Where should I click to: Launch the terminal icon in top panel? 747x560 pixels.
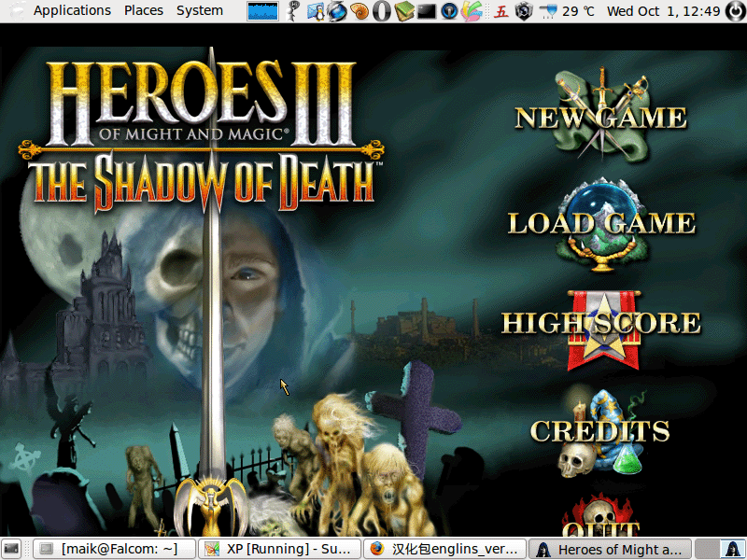[x=427, y=11]
